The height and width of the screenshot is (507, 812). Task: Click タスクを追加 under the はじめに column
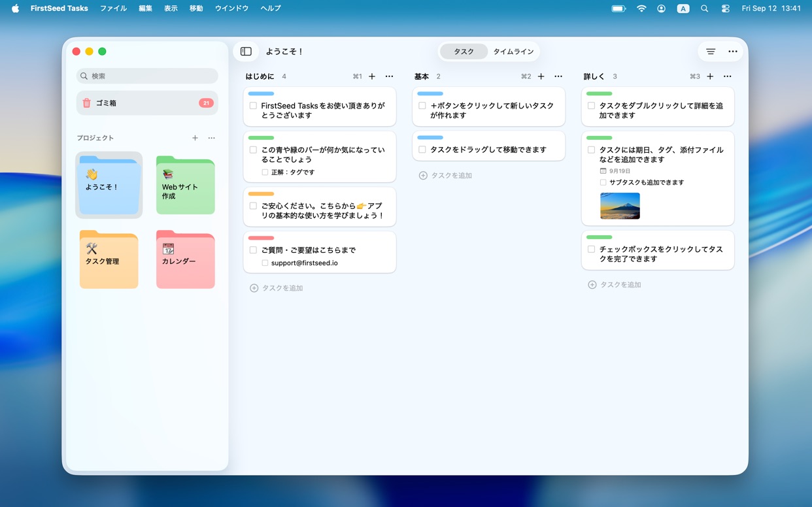[x=277, y=288]
